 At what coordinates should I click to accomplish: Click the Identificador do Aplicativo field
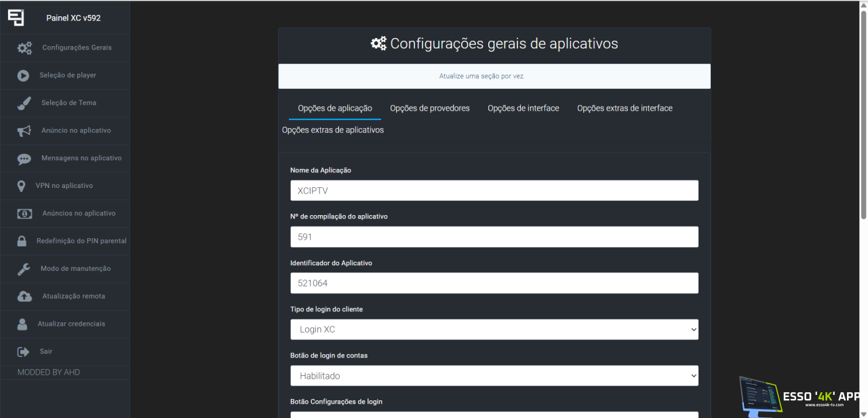(494, 283)
